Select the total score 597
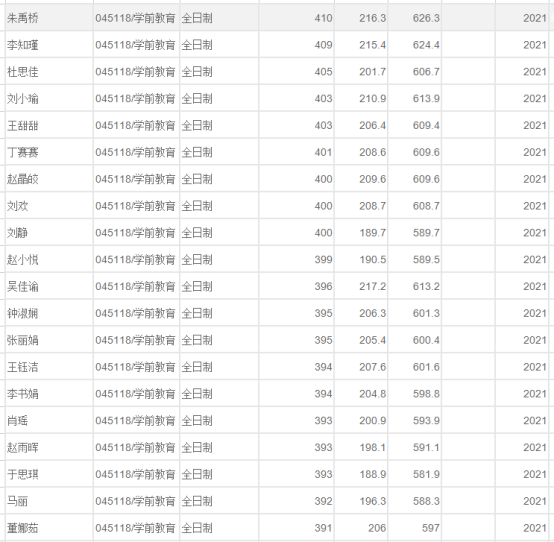 coord(431,528)
